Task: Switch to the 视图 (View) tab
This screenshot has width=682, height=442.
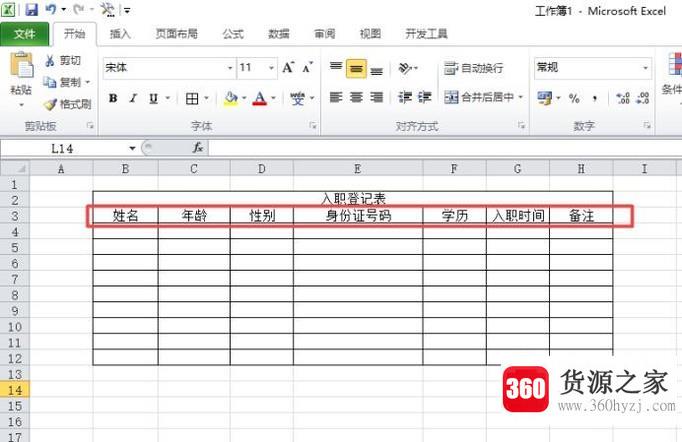Action: click(370, 34)
